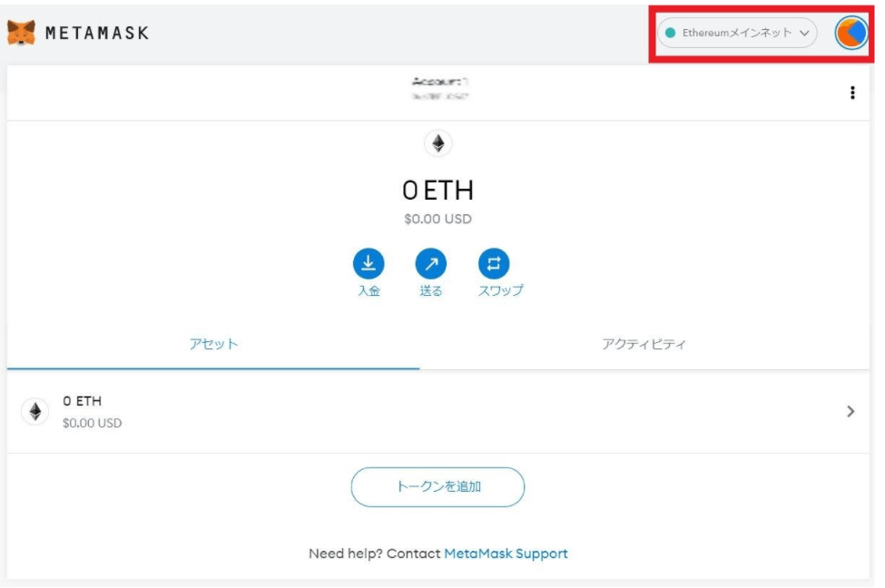Click the green network status dot
This screenshot has height=588, width=885.
(x=670, y=33)
